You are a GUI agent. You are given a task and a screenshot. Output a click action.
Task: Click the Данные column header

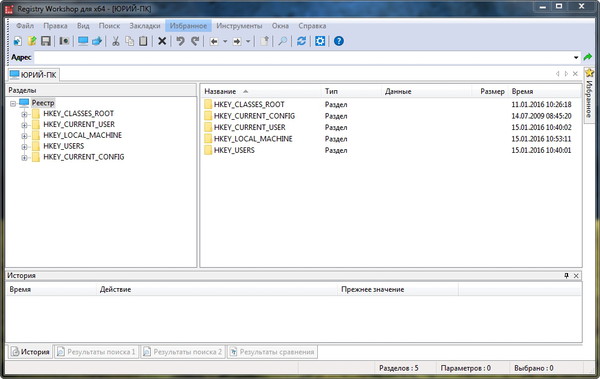click(426, 91)
